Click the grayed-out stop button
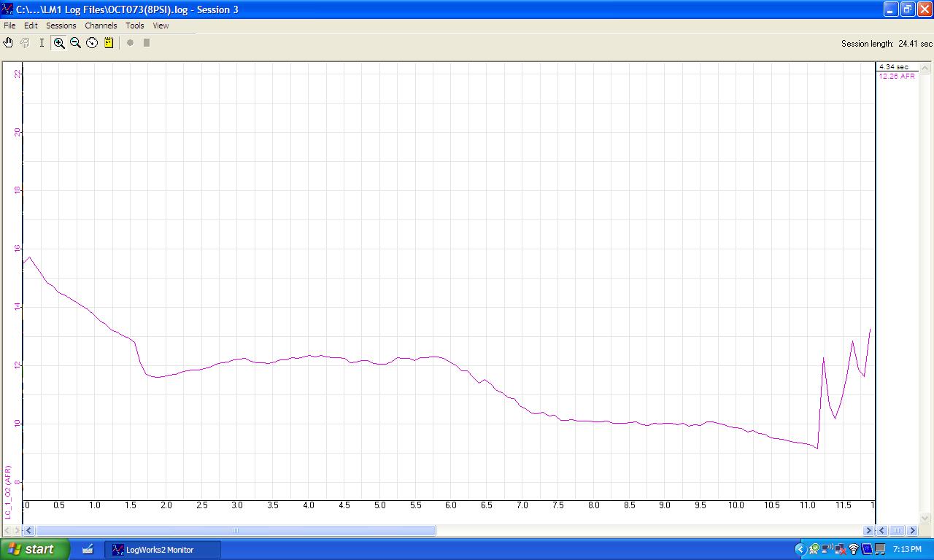This screenshot has height=560, width=934. [x=147, y=43]
